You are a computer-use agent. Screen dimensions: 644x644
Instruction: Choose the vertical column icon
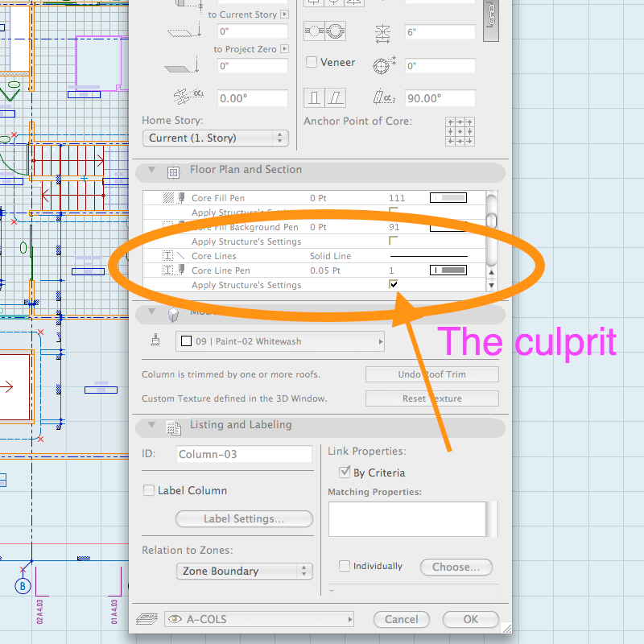(314, 97)
